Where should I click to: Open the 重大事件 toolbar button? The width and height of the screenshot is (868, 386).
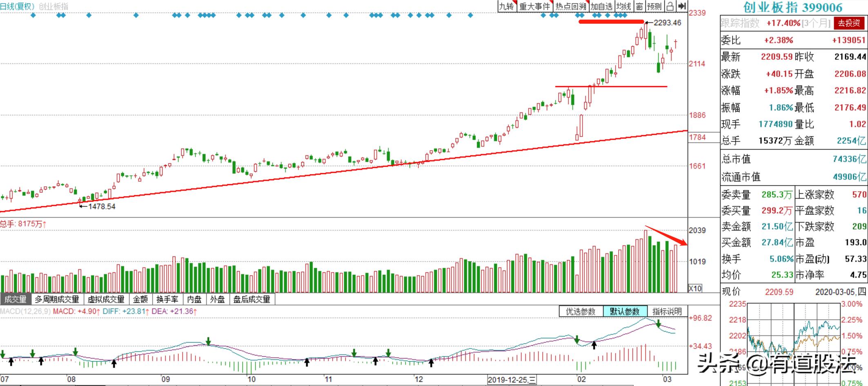click(x=535, y=6)
